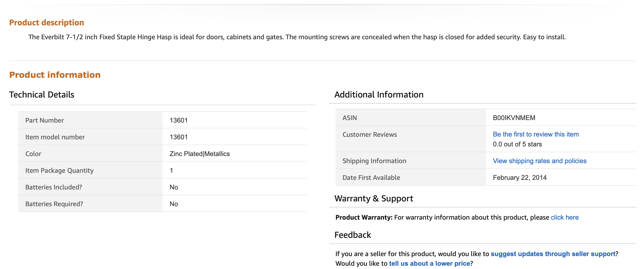Select the 'Technical Details' section title
644x269 pixels.
click(x=42, y=94)
